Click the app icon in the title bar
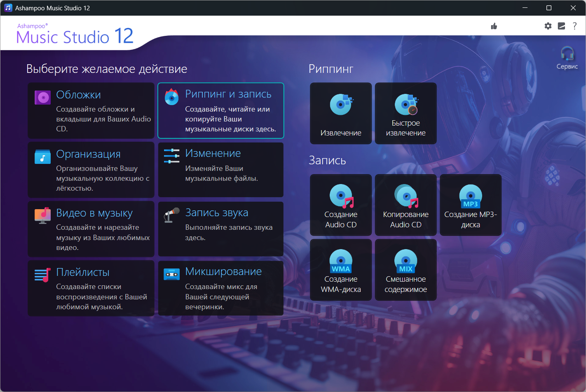 [x=8, y=8]
